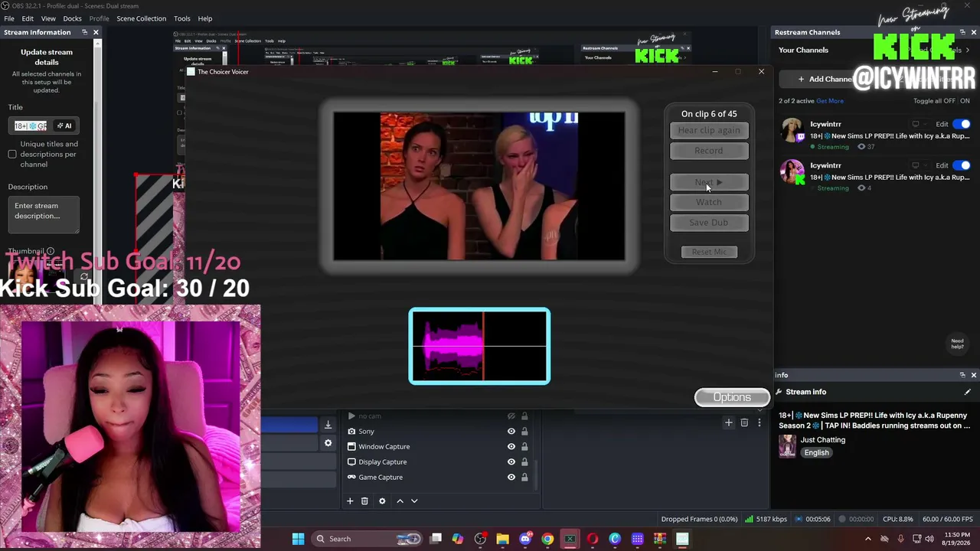Remove selected source with trash icon
Screen dimensions: 980x551
pyautogui.click(x=364, y=501)
